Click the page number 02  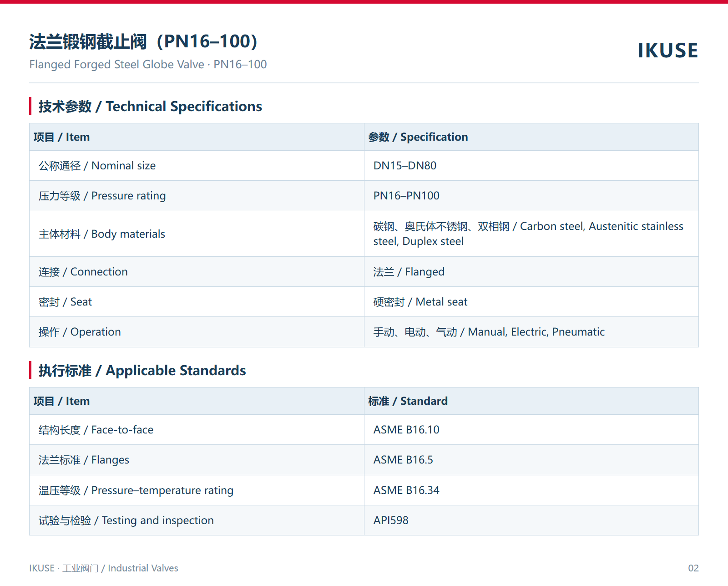[x=693, y=568]
